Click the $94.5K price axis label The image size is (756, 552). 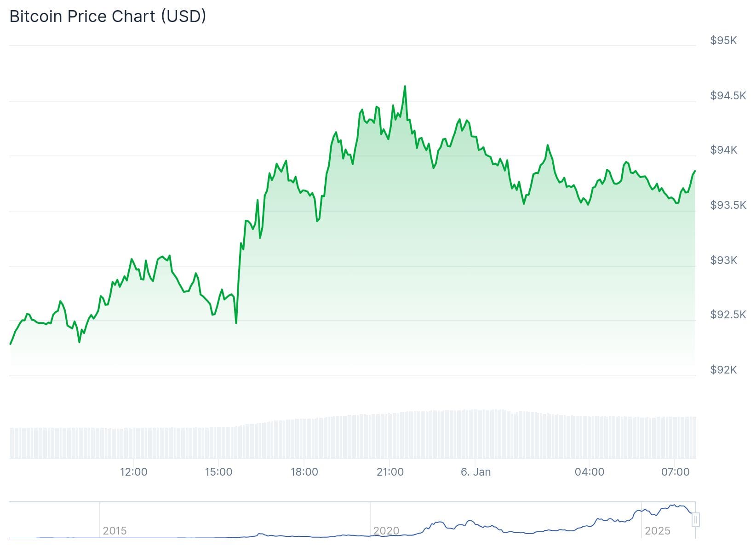[728, 96]
